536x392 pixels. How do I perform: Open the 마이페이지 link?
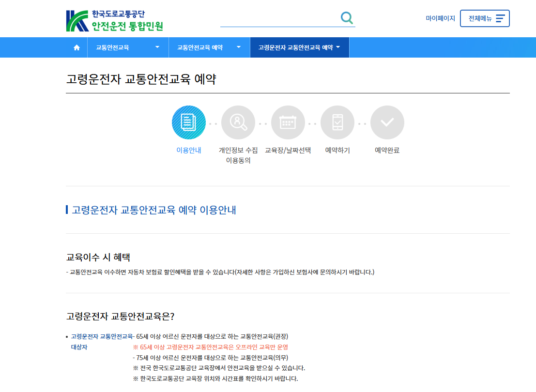(441, 18)
